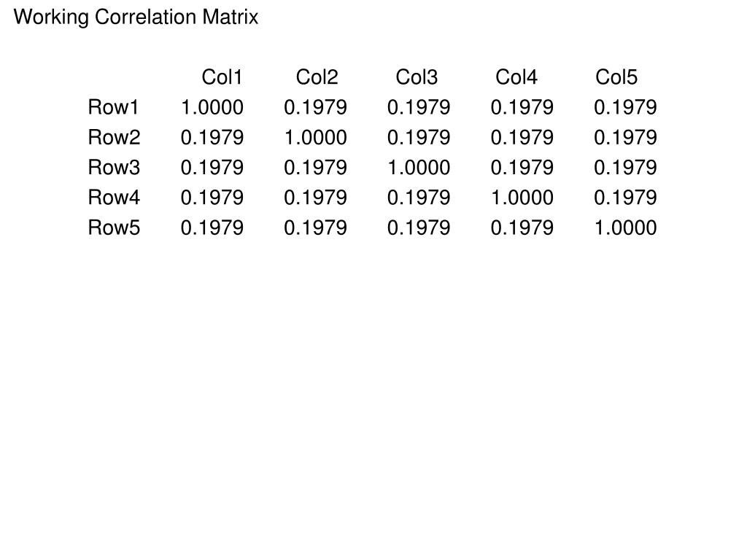747x560 pixels.
Task: Click the 0.1979 cell at Row5 Col1
Action: pos(212,227)
